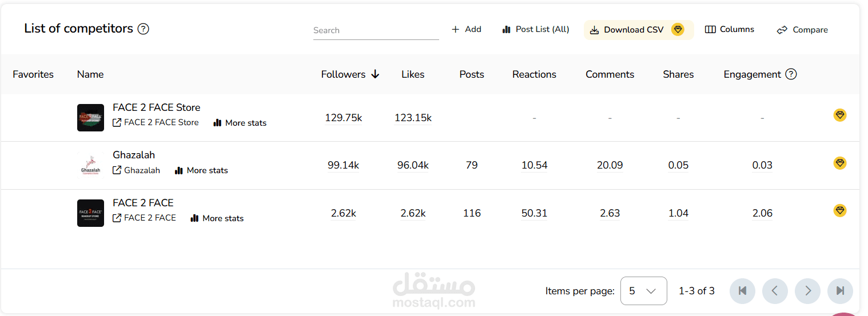Image resolution: width=868 pixels, height=316 pixels.
Task: Open the Items per page dropdown
Action: pos(643,291)
